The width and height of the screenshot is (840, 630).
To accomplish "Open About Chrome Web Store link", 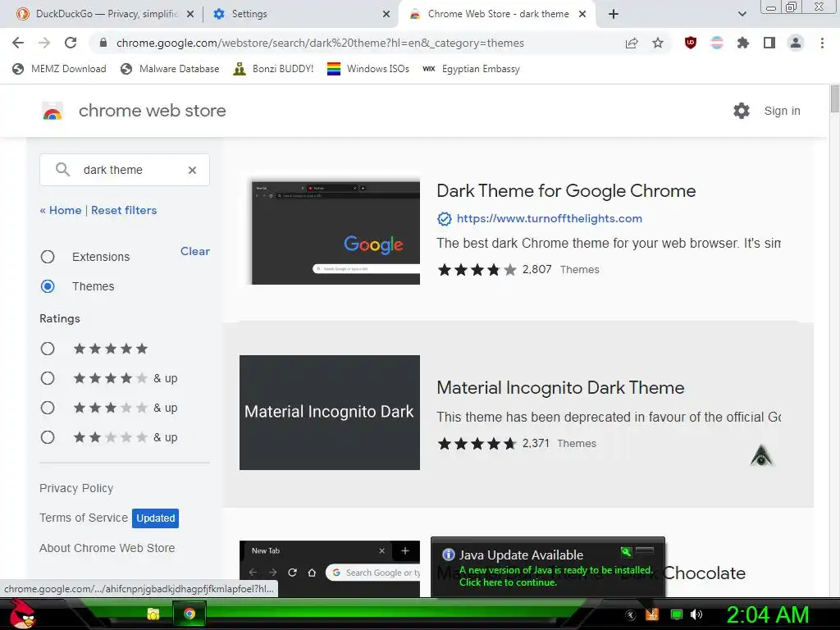I will point(107,548).
